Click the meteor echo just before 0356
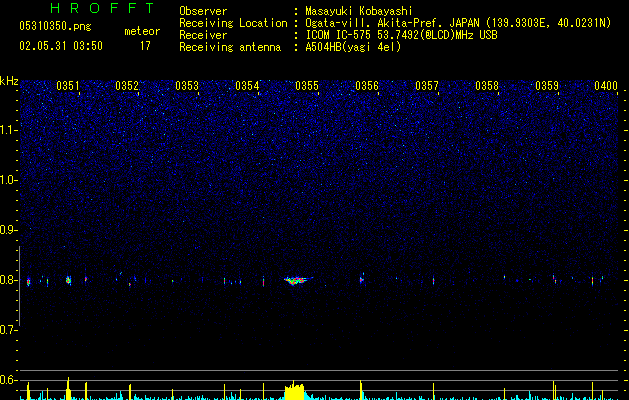The width and height of the screenshot is (629, 400). [x=361, y=280]
